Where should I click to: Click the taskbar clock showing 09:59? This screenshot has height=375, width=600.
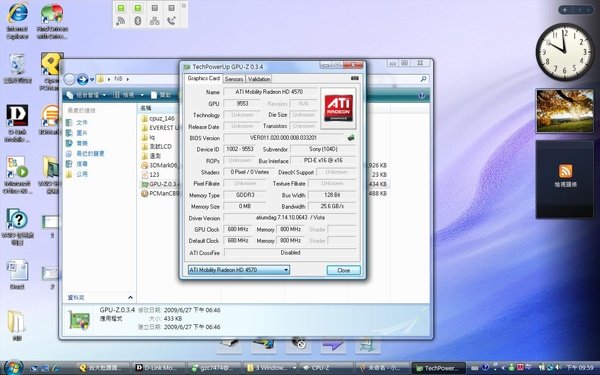[580, 368]
